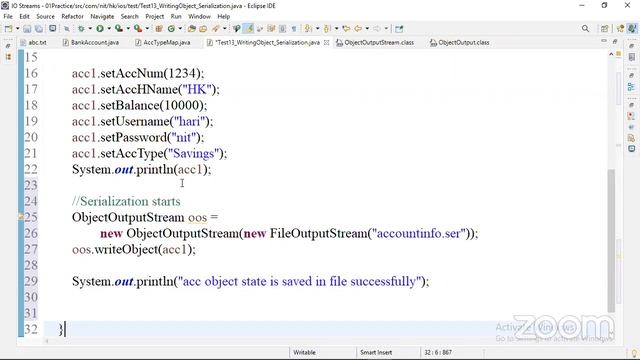Expand the External Tools dropdown arrow

coord(147,29)
